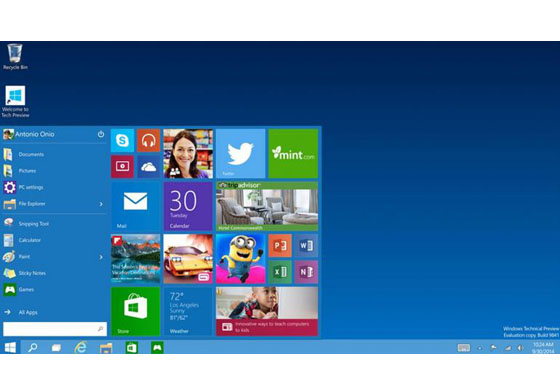
Task: Launch the Twitter tile
Action: [241, 154]
